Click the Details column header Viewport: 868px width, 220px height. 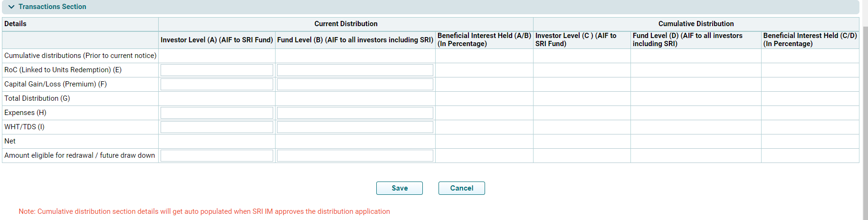coord(16,24)
